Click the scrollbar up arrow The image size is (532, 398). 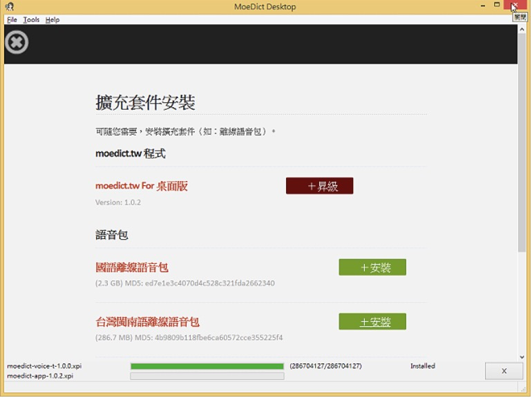click(522, 30)
